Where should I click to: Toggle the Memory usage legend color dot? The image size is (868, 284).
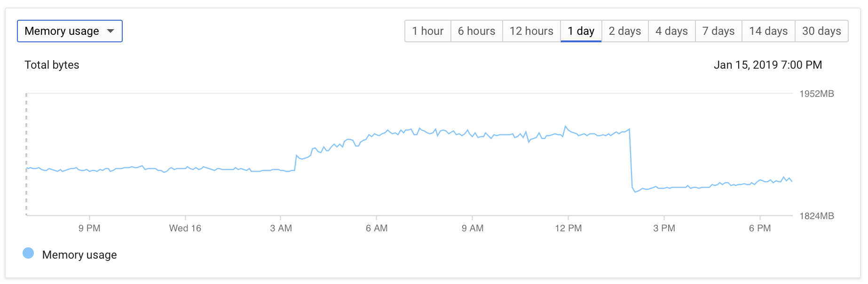point(28,253)
